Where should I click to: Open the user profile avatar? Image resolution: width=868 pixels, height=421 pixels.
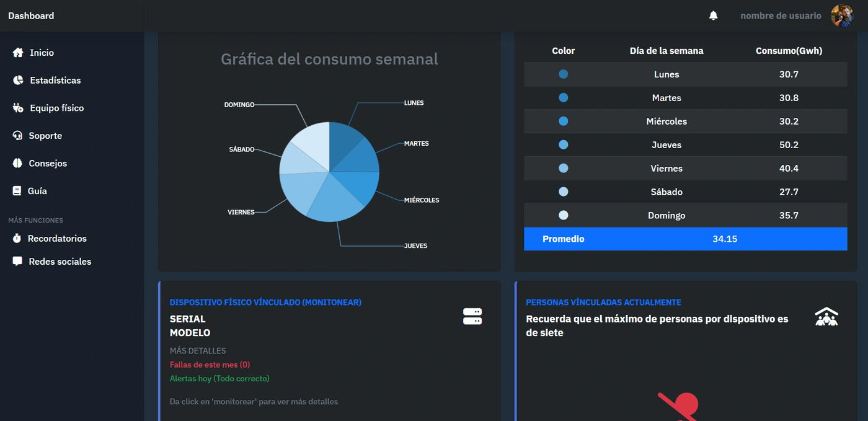pyautogui.click(x=842, y=16)
